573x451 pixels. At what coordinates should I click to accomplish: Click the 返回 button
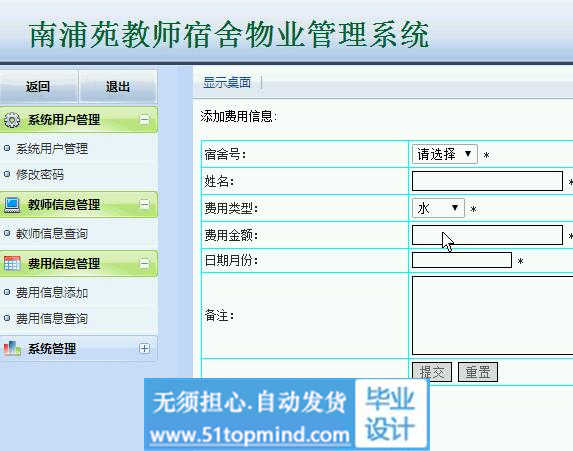pyautogui.click(x=38, y=87)
